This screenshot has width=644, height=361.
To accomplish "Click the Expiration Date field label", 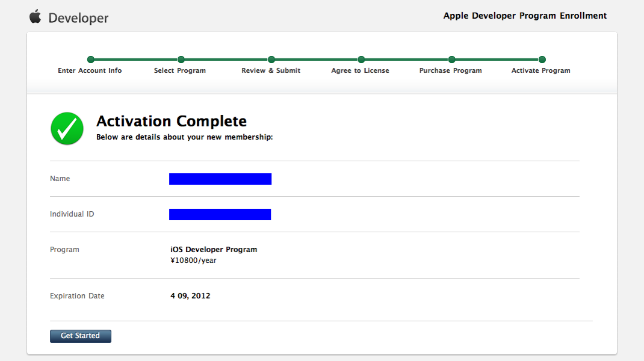I will pos(77,295).
